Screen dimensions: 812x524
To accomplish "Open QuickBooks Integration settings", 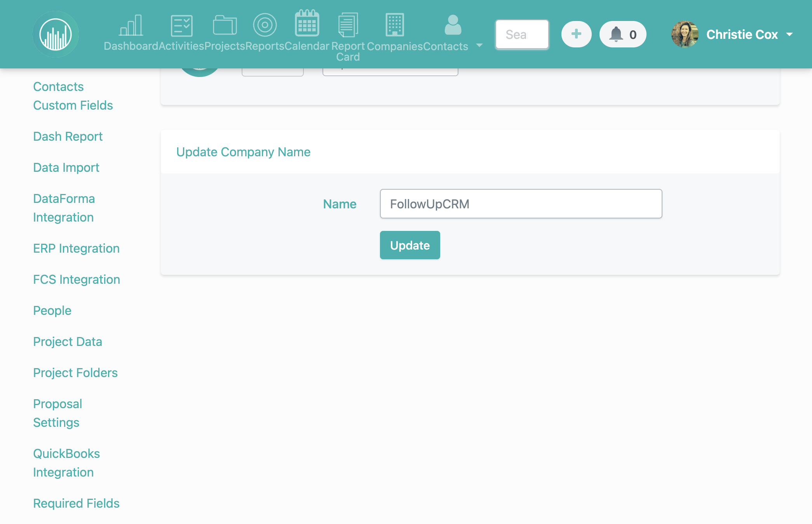I will point(66,463).
